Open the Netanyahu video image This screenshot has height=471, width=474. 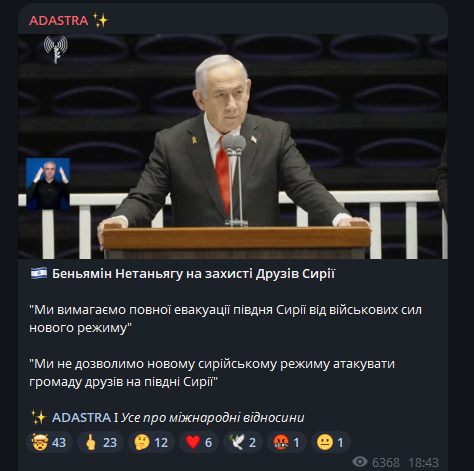pos(233,146)
